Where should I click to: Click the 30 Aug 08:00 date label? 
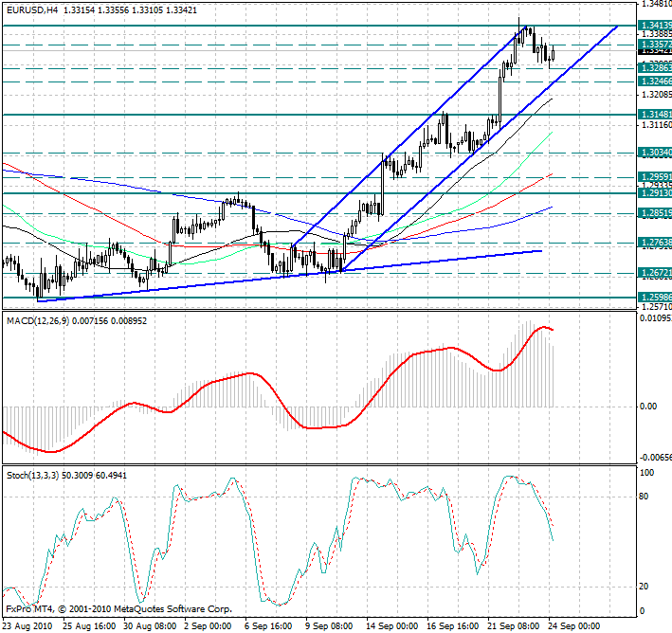coord(150,626)
